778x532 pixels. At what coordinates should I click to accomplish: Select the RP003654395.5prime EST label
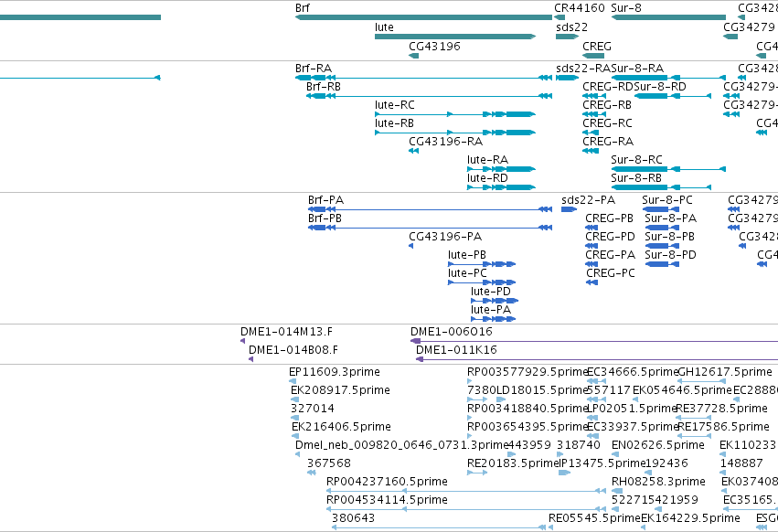pos(528,427)
